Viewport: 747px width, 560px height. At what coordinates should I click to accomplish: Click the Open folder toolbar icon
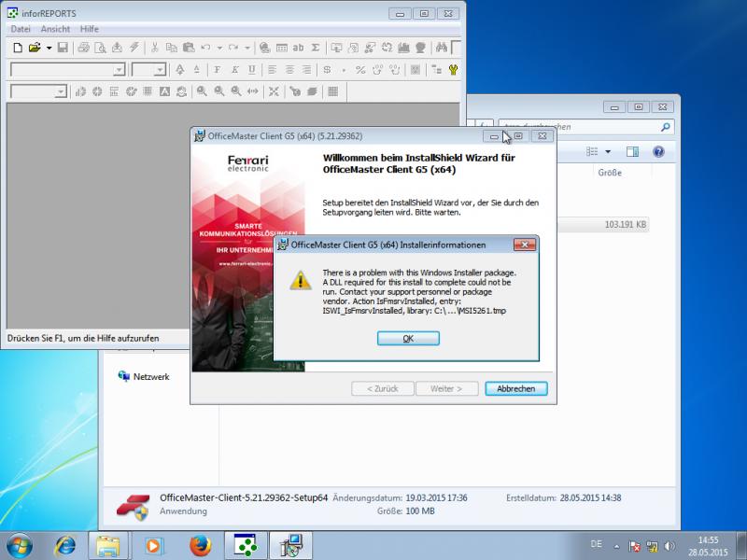click(x=35, y=47)
